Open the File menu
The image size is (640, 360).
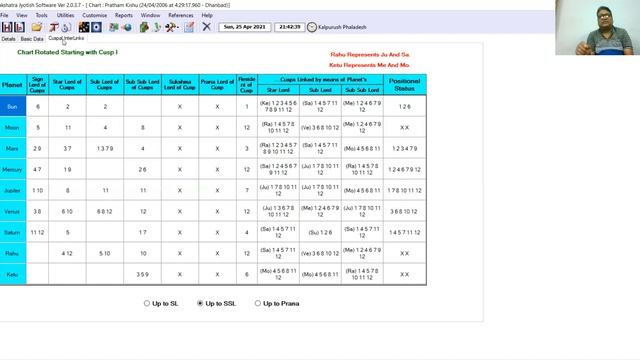point(4,15)
